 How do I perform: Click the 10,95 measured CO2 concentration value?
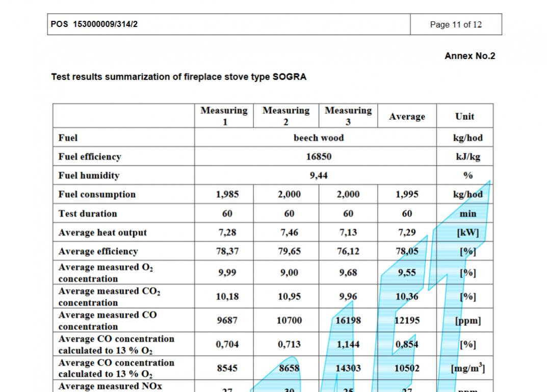(x=289, y=297)
